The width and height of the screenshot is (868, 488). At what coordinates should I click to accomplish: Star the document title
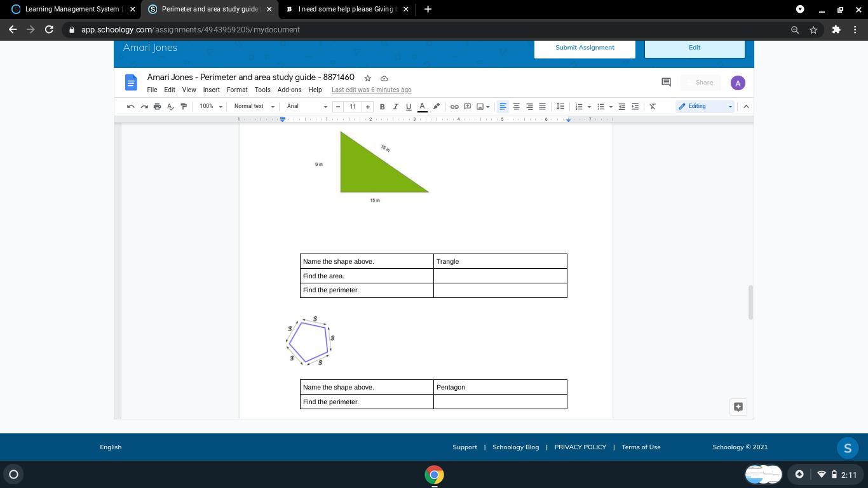coord(367,78)
